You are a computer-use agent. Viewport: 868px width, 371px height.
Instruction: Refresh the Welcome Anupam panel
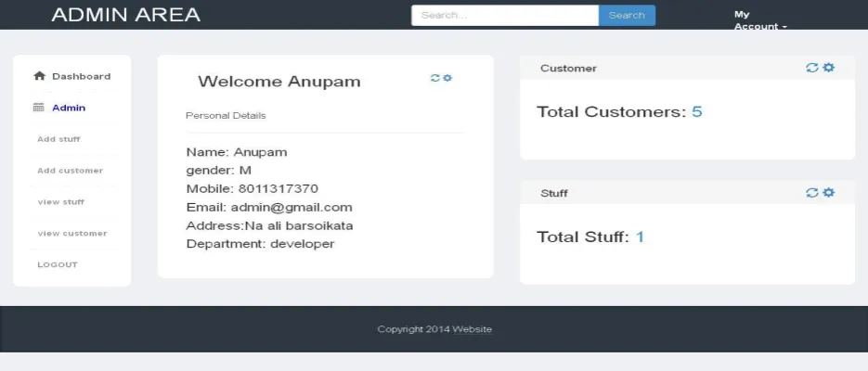click(x=435, y=78)
